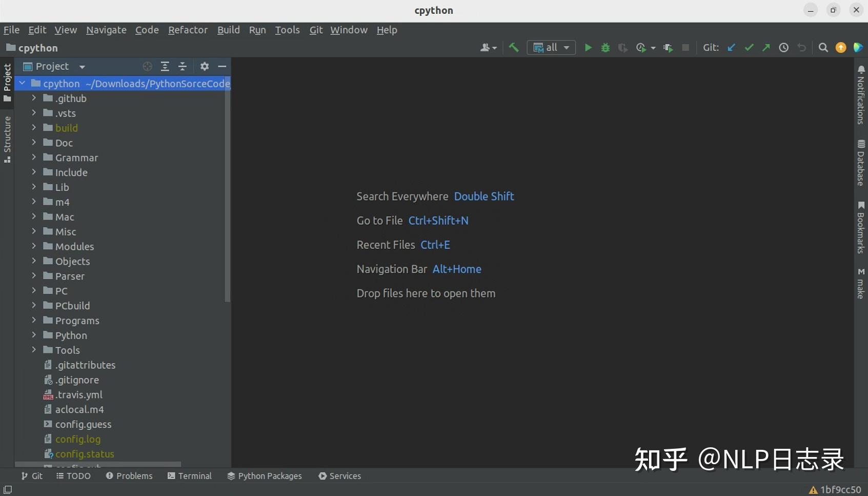This screenshot has height=496, width=868.
Task: Select the aclocal.m4 file
Action: pyautogui.click(x=79, y=409)
